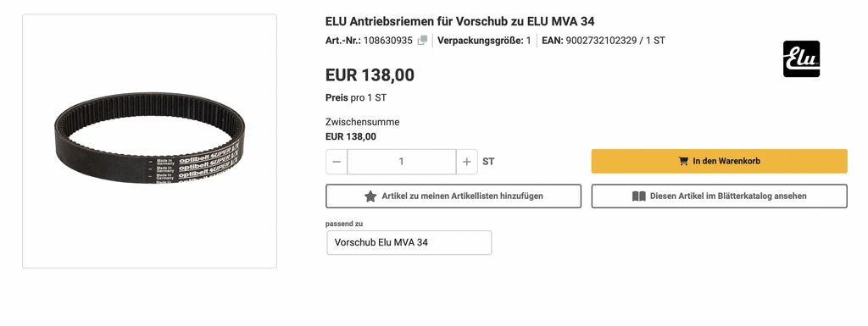Click the Zwischensumme subtotal label
Viewport: 868px width, 326px height.
tap(362, 122)
